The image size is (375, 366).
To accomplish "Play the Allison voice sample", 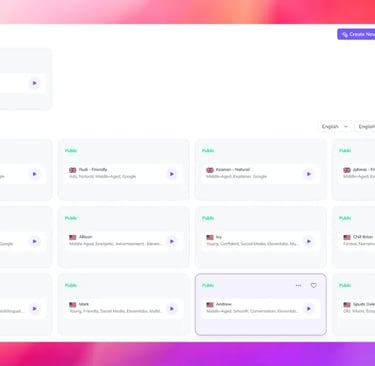I will coord(172,241).
